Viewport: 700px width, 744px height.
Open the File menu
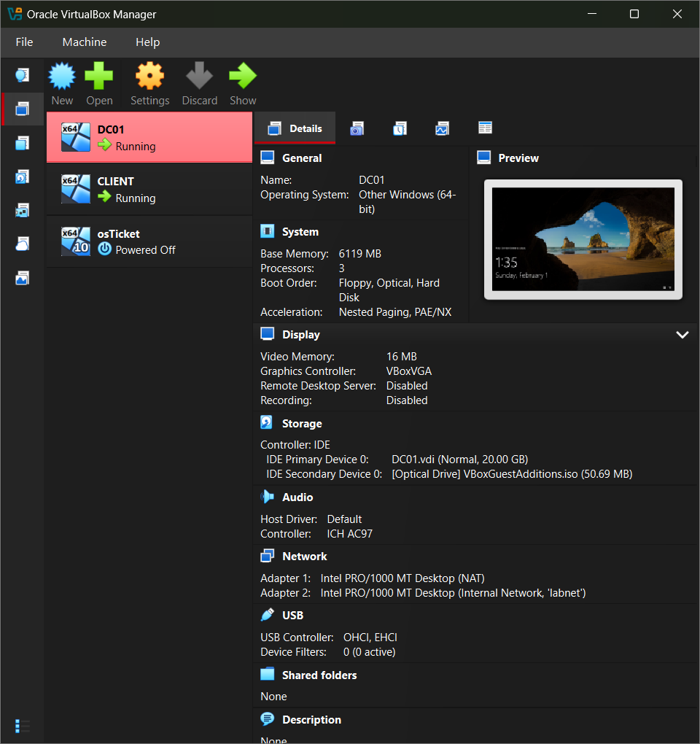click(x=24, y=42)
